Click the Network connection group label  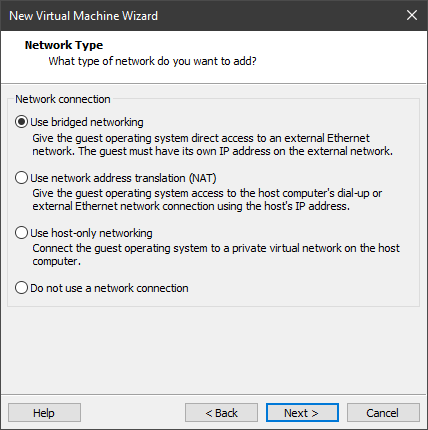click(x=63, y=99)
